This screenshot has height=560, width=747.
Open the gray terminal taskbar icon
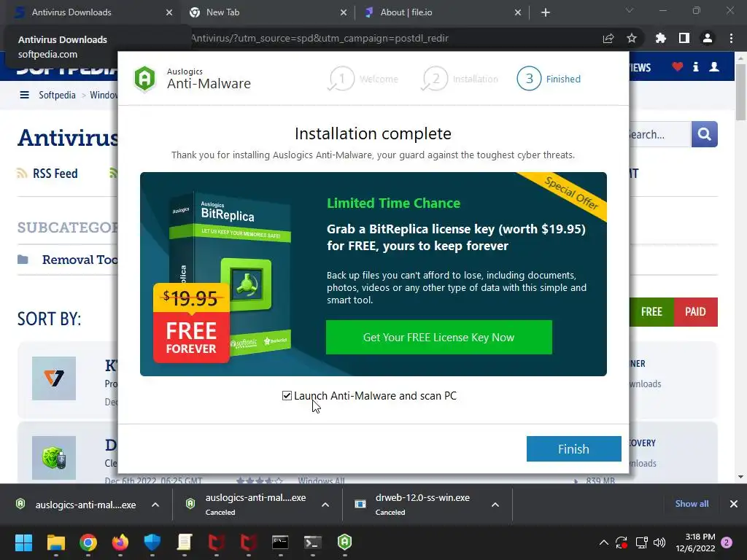312,542
